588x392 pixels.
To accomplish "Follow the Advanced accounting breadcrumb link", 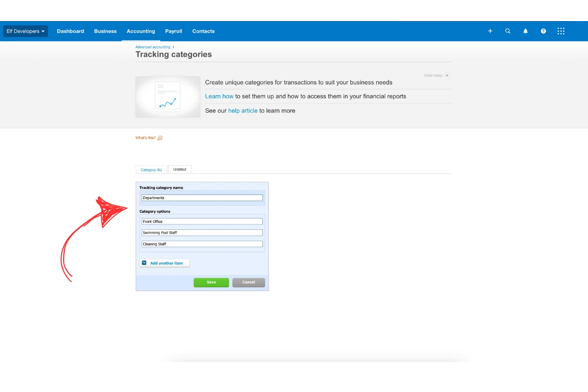I will 153,47.
